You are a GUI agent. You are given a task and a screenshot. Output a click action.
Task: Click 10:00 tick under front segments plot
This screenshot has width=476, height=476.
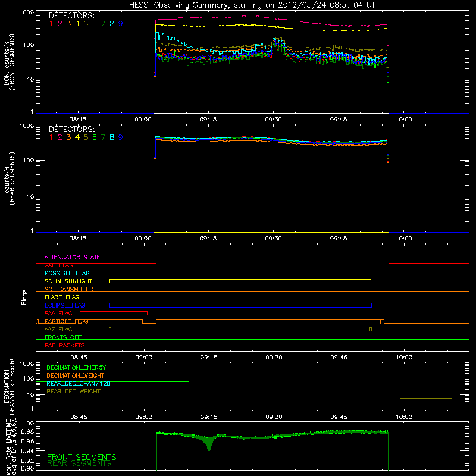[x=404, y=120]
